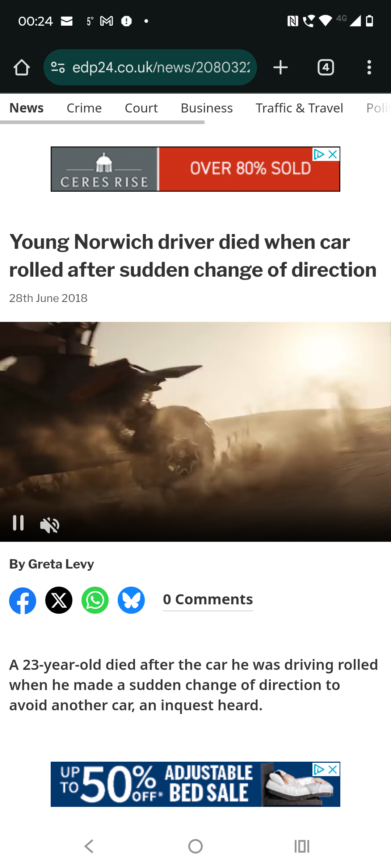Switch to the Crime tab
Viewport: 391px width, 868px height.
pos(84,108)
